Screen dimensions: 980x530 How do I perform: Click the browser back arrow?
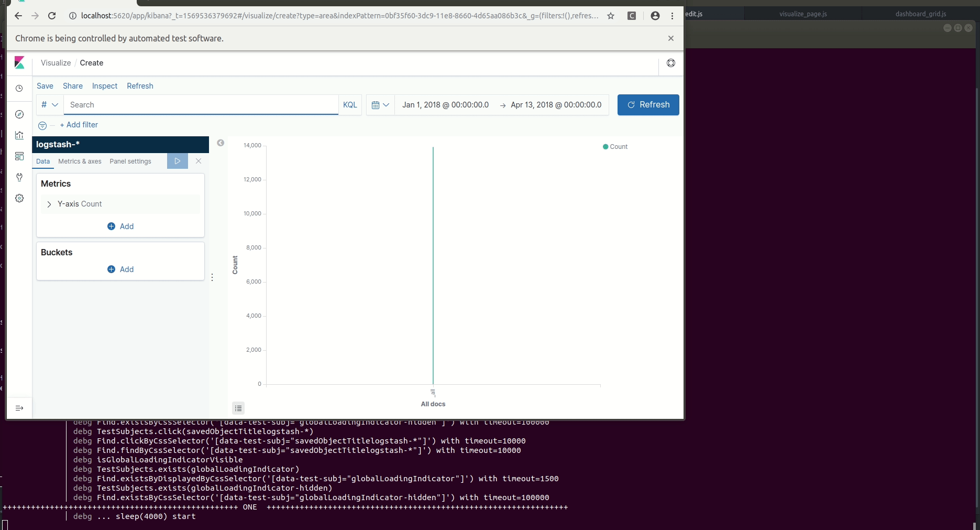point(18,16)
